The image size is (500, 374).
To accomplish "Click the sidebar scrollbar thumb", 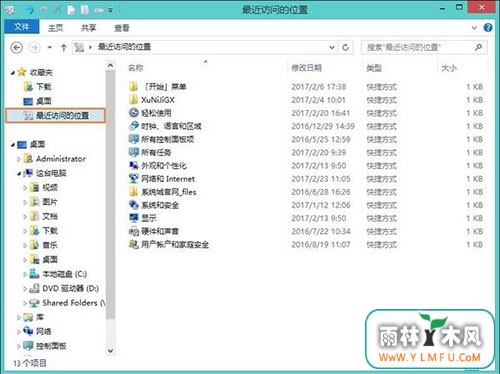I will [x=110, y=195].
